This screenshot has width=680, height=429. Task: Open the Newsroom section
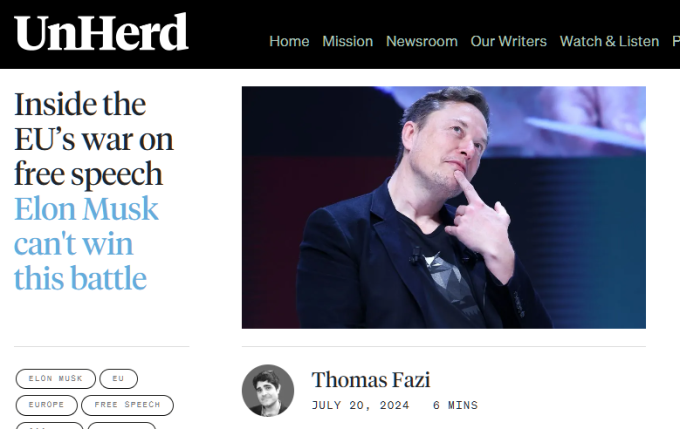(x=421, y=41)
